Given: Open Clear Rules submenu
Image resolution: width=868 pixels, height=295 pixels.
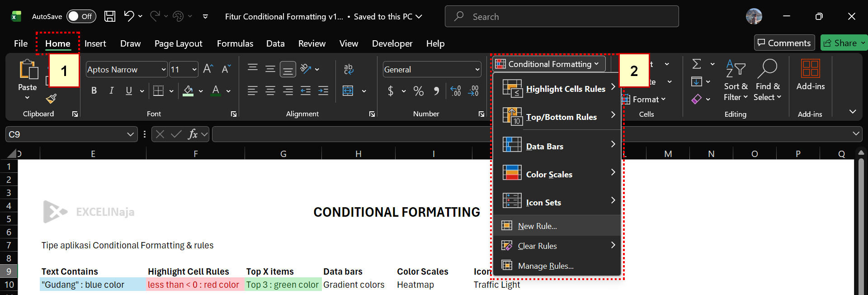Looking at the screenshot, I should 557,246.
